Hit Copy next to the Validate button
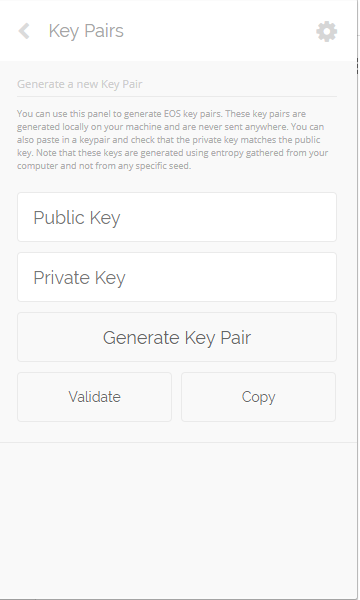360x600 pixels. [259, 397]
